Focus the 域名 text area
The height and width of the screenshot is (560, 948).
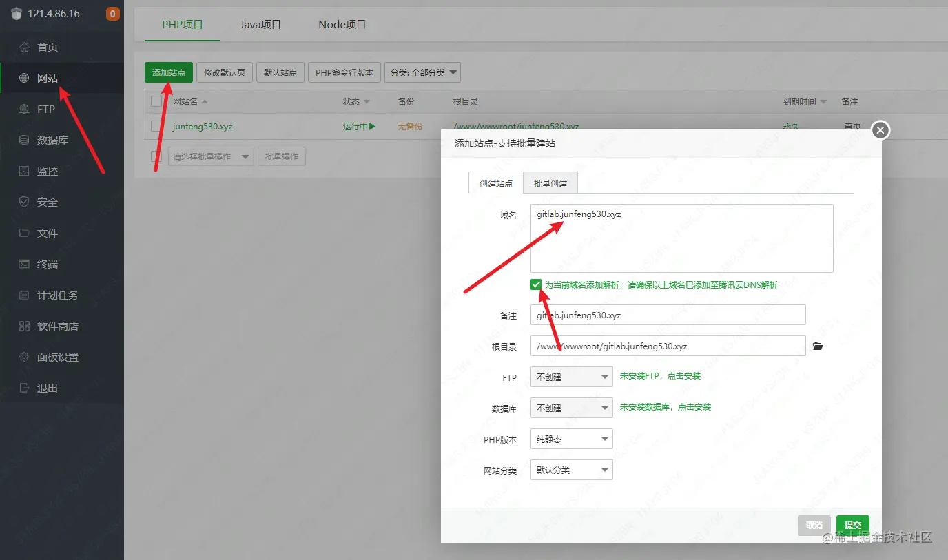(x=682, y=238)
